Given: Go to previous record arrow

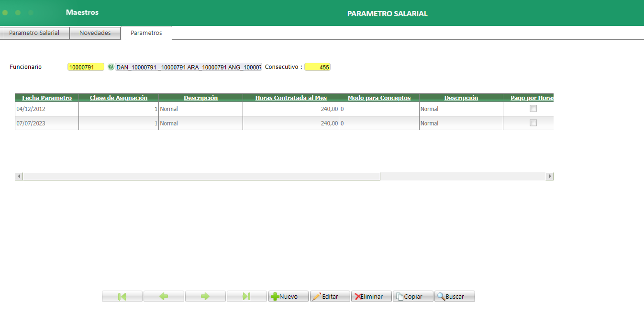Looking at the screenshot, I should [164, 296].
